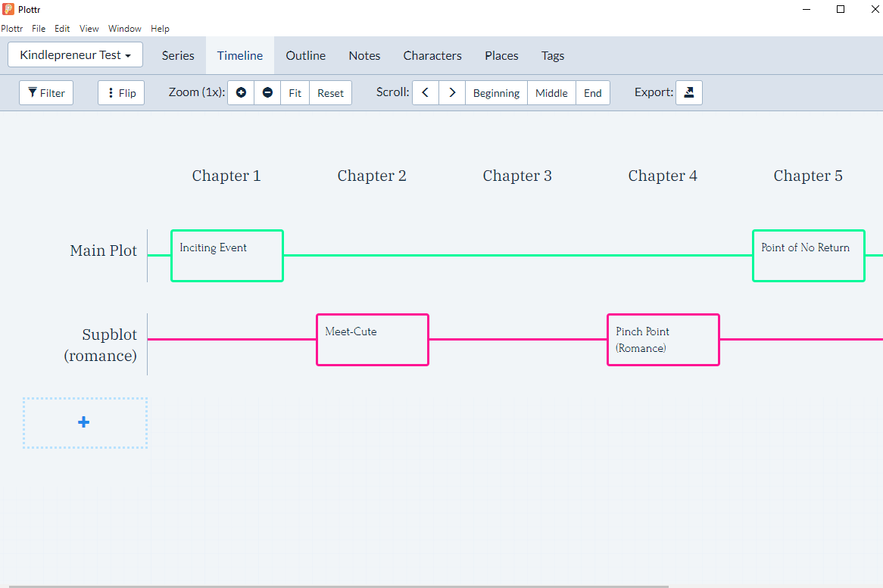Image resolution: width=883 pixels, height=588 pixels.
Task: Fit the timeline to the window
Action: pyautogui.click(x=295, y=92)
